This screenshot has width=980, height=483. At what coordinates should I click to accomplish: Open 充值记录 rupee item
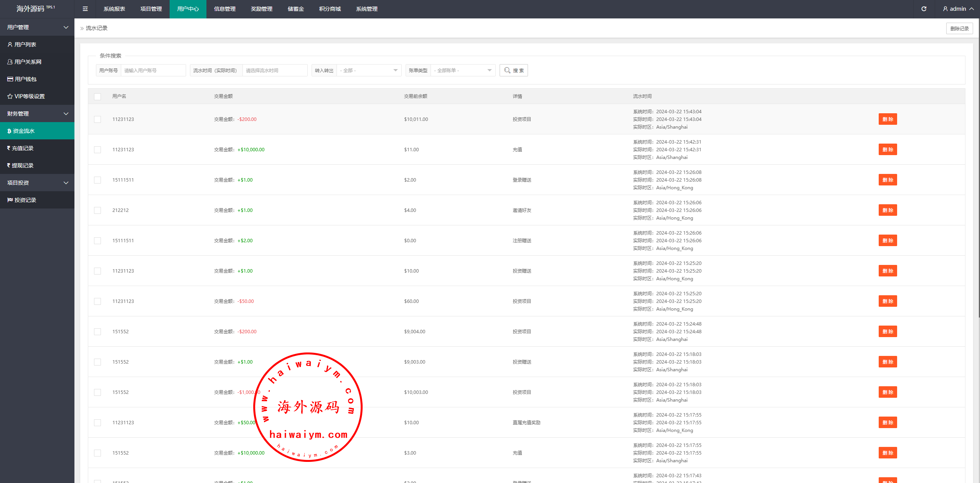pyautogui.click(x=20, y=148)
